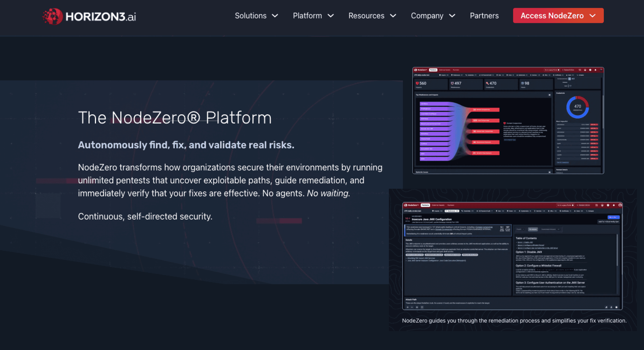Click the blue 470 credentials donut chart

(x=577, y=107)
